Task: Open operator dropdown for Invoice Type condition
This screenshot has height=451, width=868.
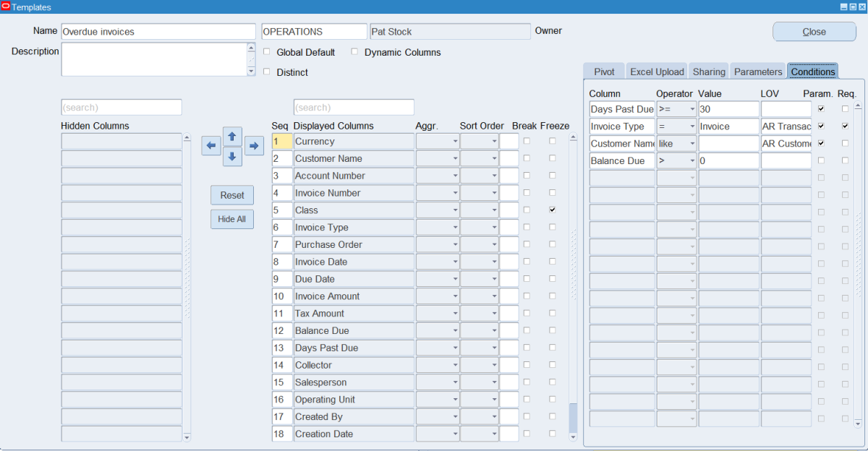Action: pos(692,126)
